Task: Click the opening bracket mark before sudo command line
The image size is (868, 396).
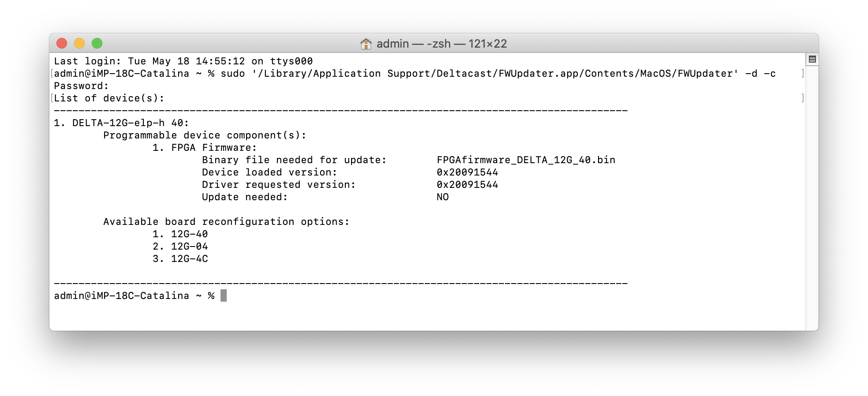Action: pyautogui.click(x=52, y=74)
